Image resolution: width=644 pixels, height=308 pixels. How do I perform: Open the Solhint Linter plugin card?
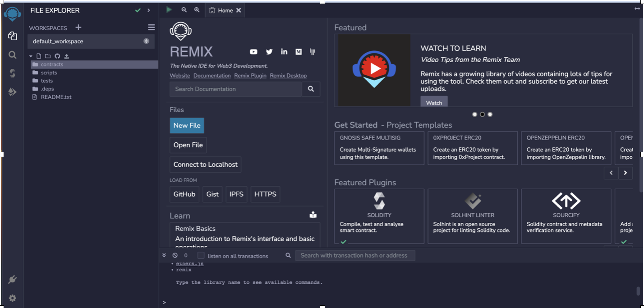[473, 217]
